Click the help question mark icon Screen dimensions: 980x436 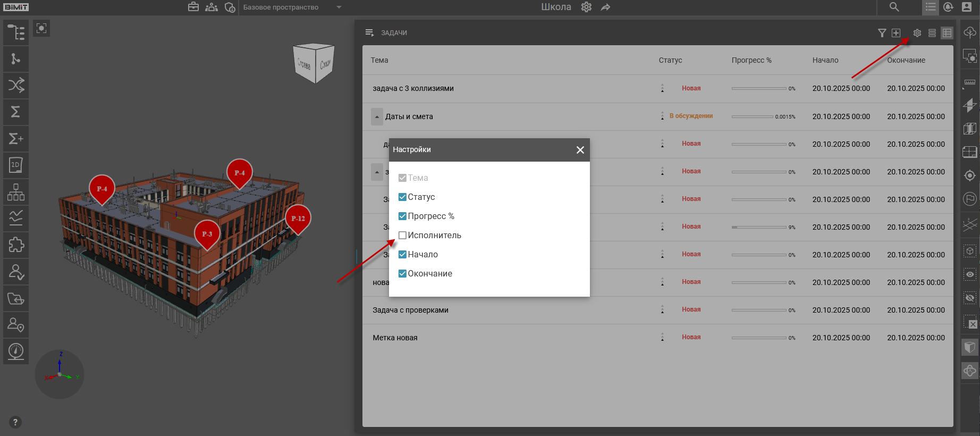(x=15, y=422)
